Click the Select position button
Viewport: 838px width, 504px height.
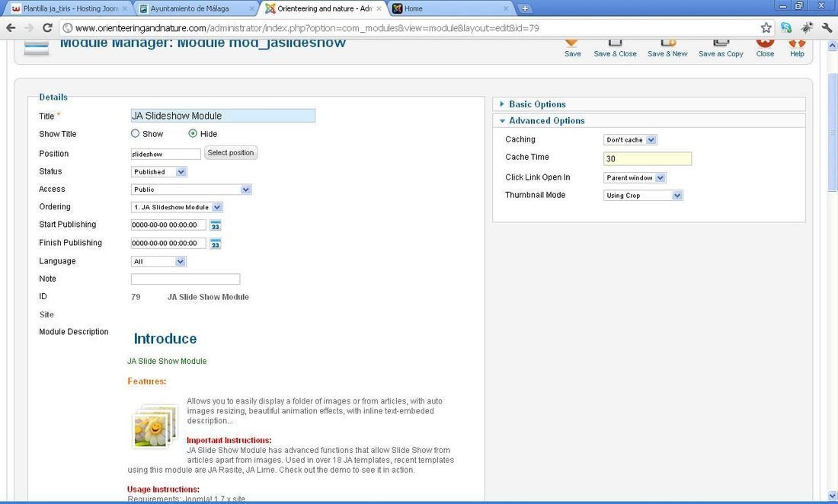[231, 153]
